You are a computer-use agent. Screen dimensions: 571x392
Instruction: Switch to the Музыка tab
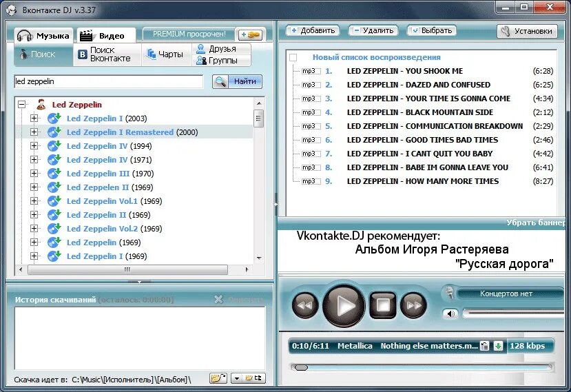(x=43, y=36)
